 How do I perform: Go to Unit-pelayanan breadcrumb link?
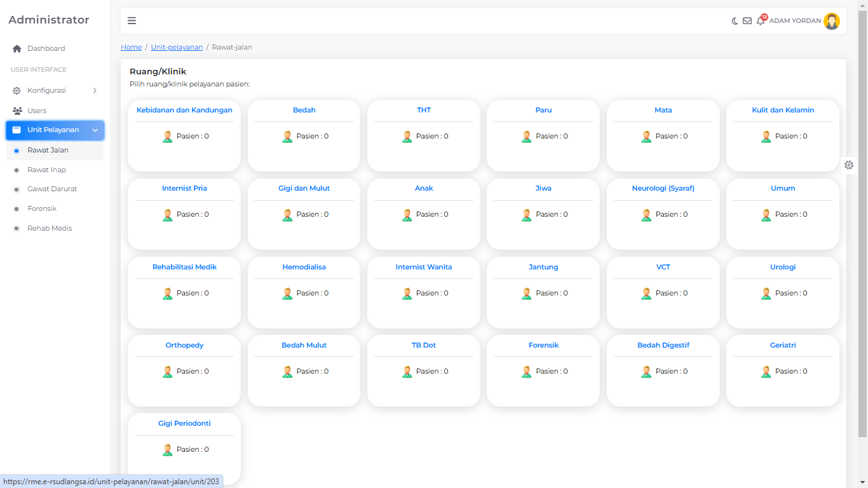177,47
